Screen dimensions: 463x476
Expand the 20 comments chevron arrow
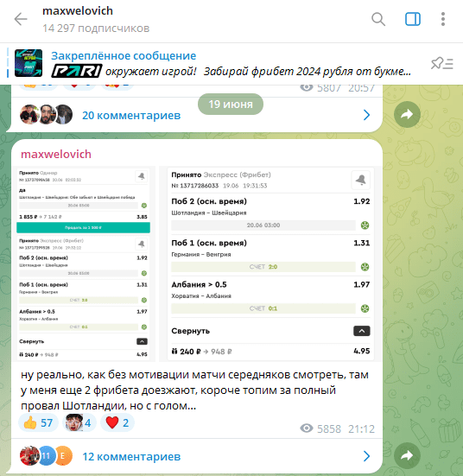366,115
